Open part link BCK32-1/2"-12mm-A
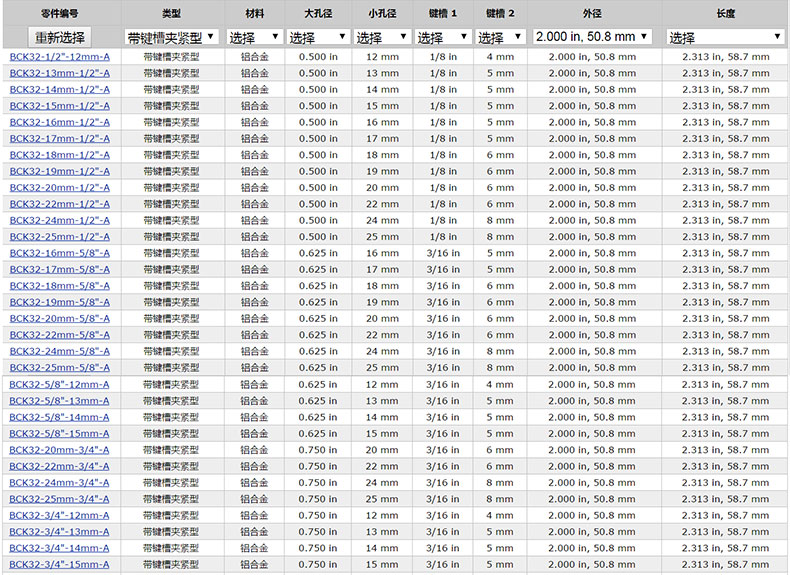The height and width of the screenshot is (575, 790). [x=60, y=57]
